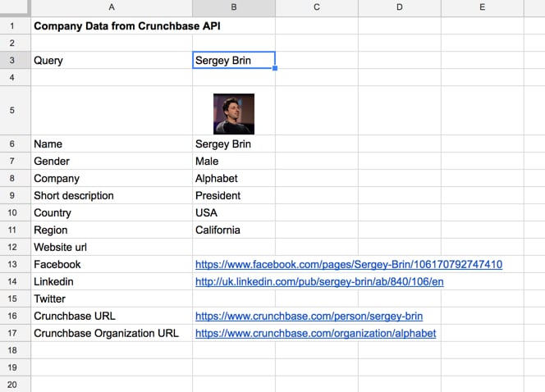Click the 'Country' label cell
545x392 pixels.
112,213
